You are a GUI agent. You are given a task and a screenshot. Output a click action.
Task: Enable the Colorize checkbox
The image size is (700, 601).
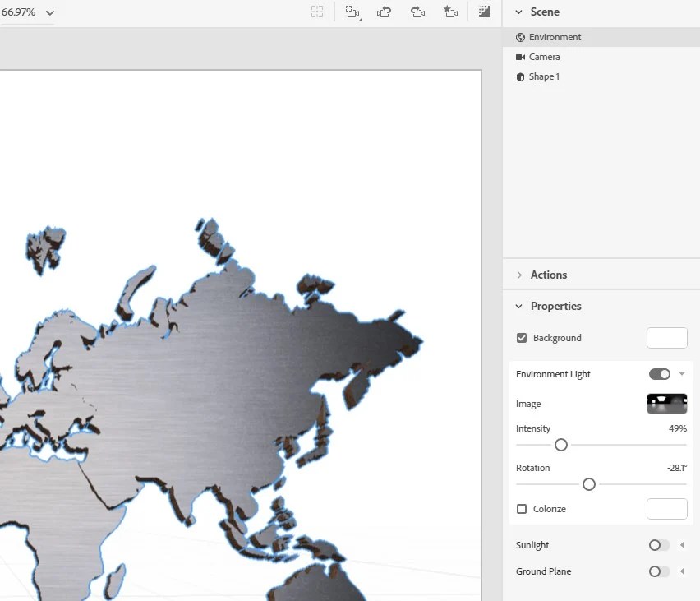(x=522, y=508)
